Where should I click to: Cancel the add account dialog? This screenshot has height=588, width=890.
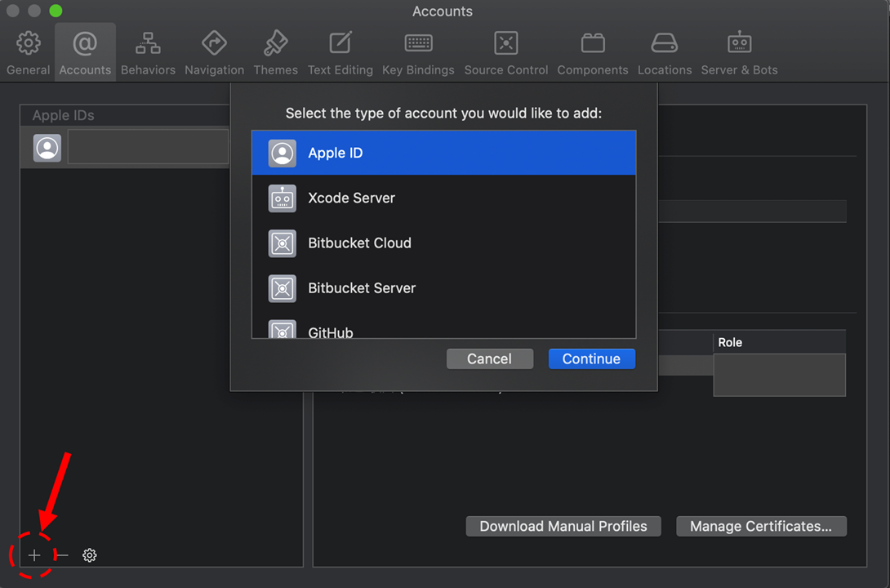click(489, 359)
